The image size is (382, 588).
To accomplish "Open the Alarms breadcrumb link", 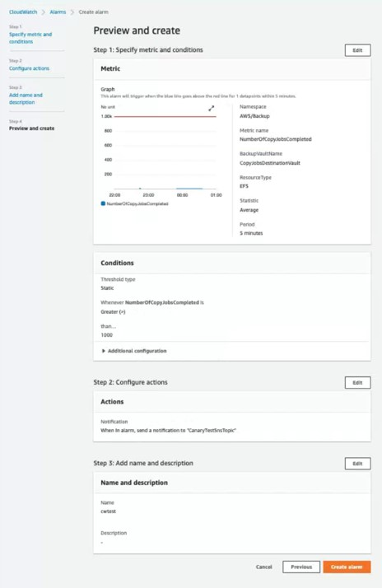I will pos(58,12).
